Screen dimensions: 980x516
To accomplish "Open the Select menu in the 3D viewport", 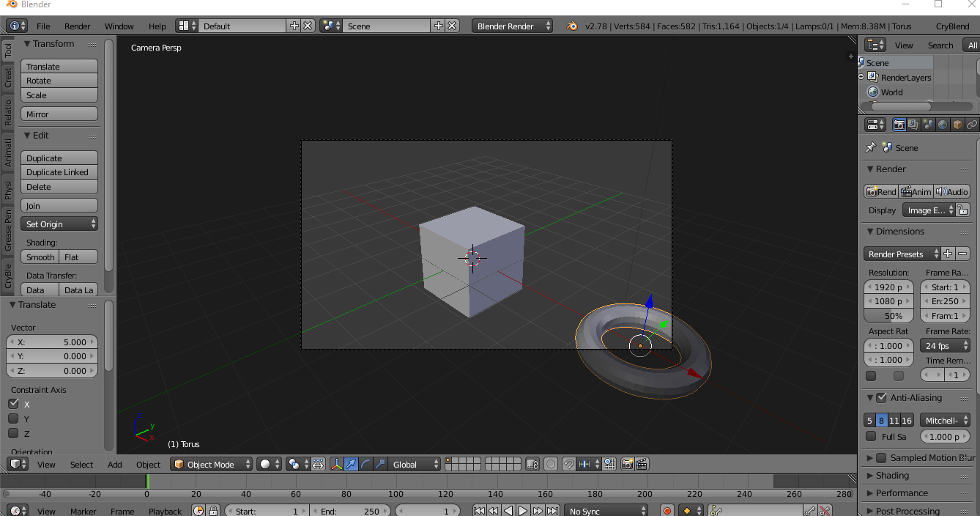I will (x=81, y=464).
